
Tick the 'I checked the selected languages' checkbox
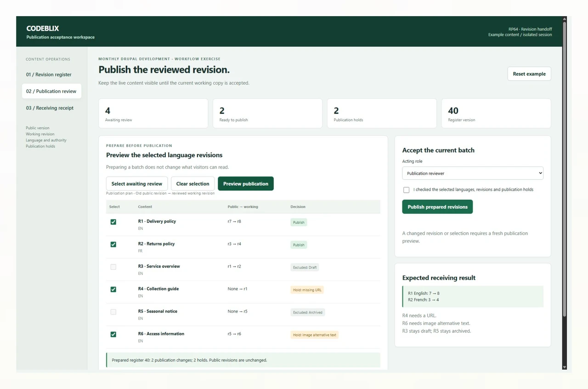406,190
